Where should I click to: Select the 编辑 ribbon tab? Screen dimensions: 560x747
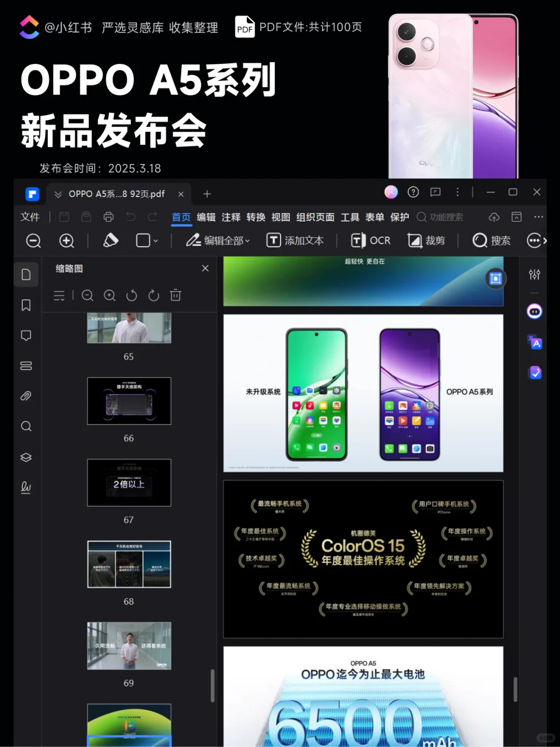206,217
